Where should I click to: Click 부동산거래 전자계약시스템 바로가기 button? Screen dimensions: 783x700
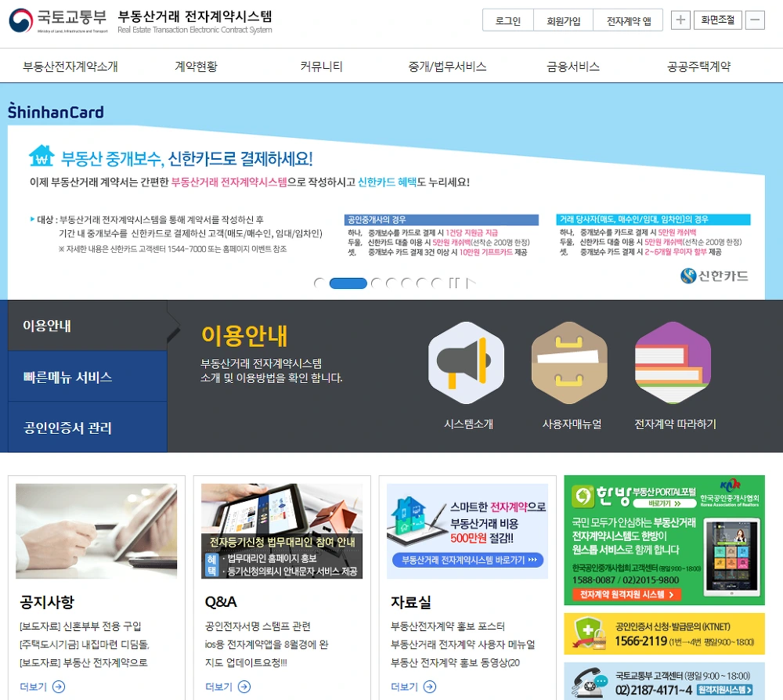point(468,560)
